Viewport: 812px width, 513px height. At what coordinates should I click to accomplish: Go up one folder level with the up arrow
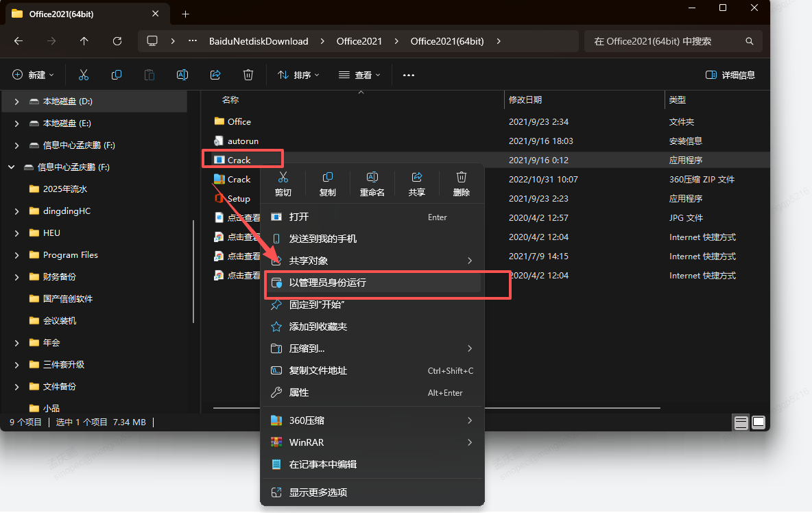(84, 41)
